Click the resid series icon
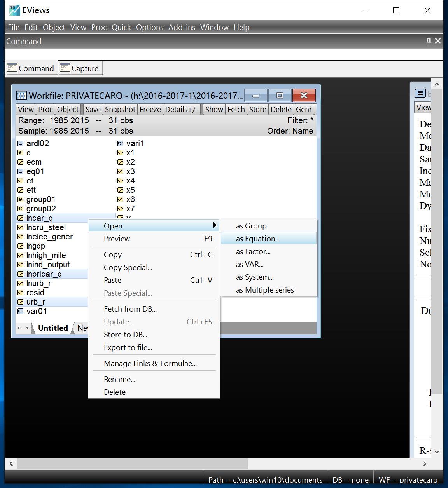This screenshot has height=488, width=448. pyautogui.click(x=21, y=293)
